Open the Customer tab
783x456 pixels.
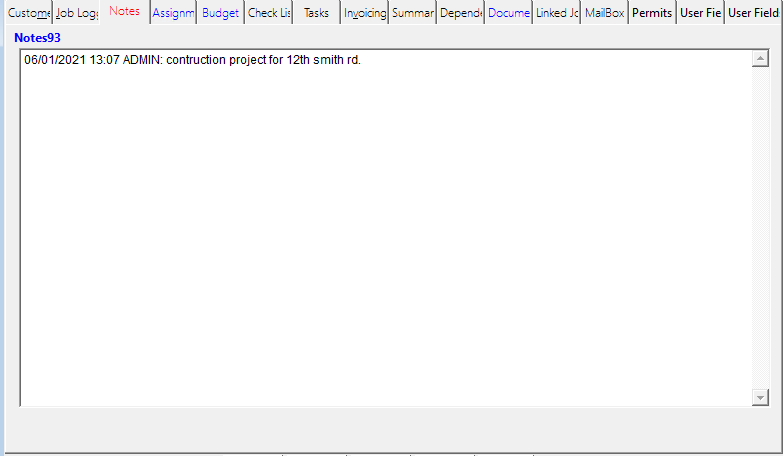coord(28,13)
